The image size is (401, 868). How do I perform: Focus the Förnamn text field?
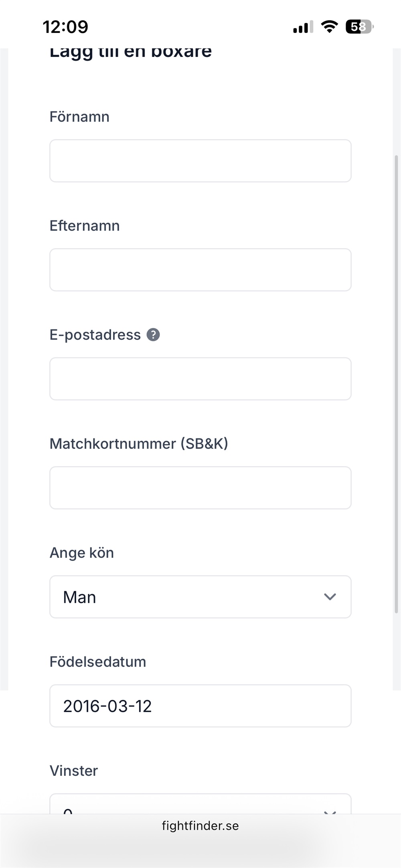[x=200, y=161]
